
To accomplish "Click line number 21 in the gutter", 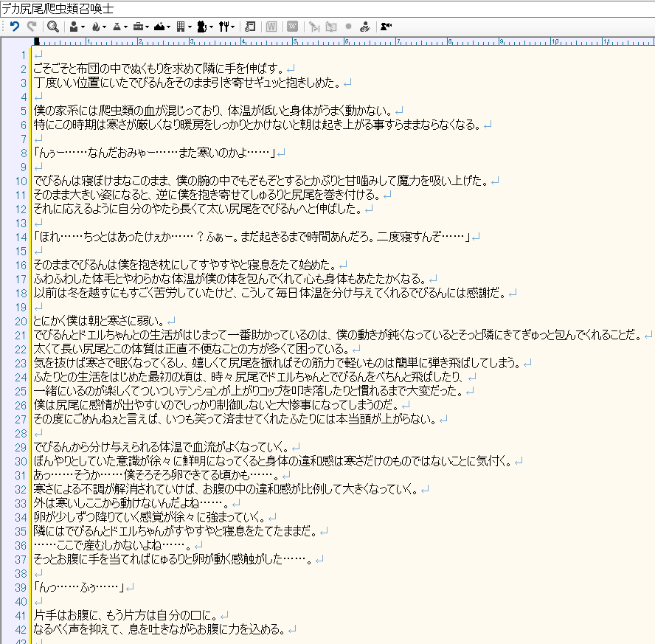I will [x=21, y=336].
